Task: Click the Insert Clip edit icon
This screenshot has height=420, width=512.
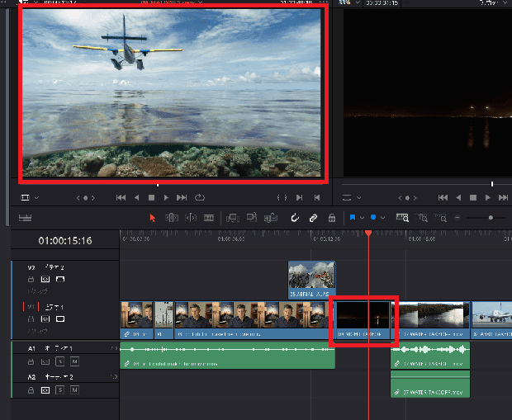Action: [233, 218]
